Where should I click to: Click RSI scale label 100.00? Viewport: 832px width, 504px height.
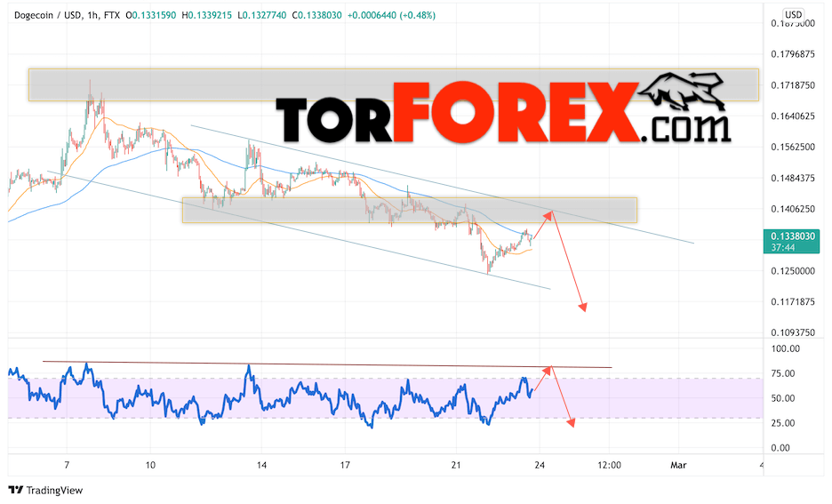(786, 348)
